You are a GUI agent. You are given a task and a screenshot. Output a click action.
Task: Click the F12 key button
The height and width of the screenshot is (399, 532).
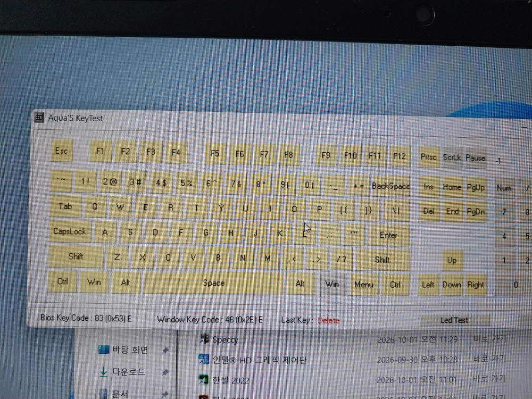[400, 156]
